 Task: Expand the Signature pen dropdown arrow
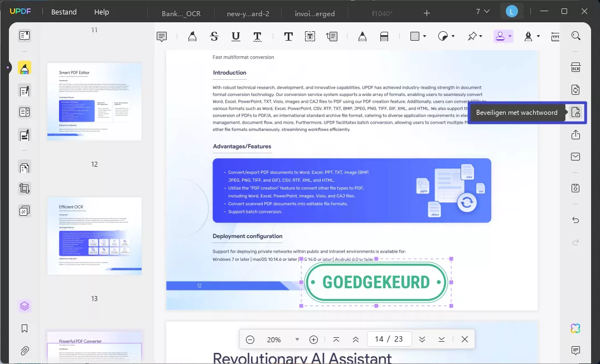coord(538,36)
